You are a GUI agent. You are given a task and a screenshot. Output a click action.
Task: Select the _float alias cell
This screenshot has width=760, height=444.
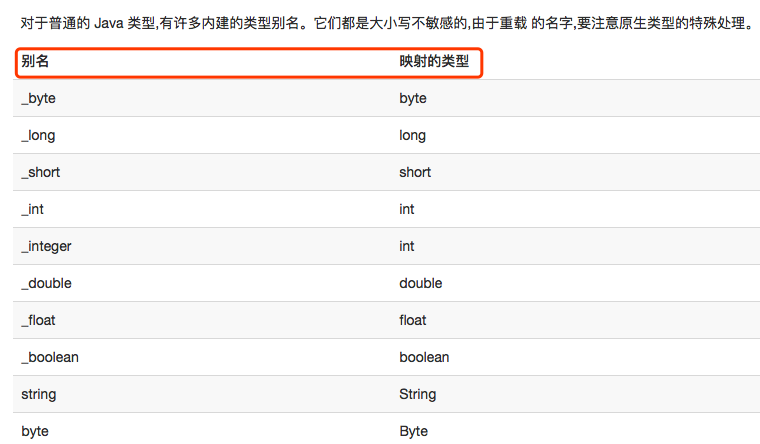click(x=38, y=320)
